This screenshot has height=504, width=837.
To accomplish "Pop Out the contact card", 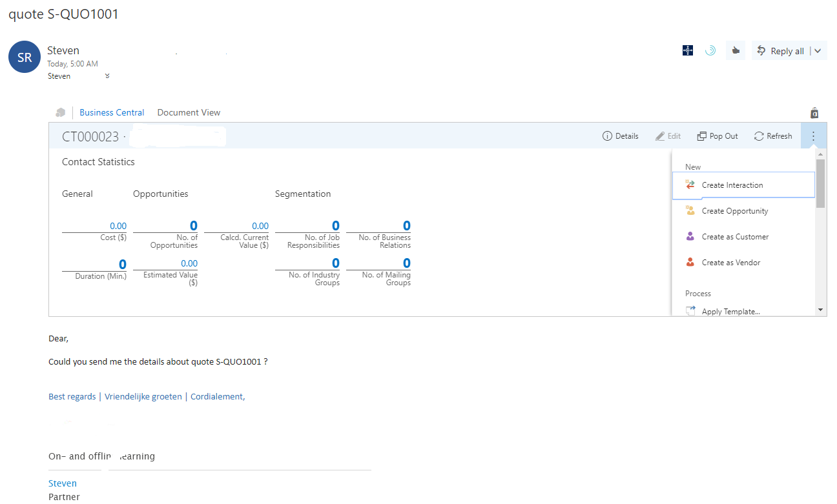I will (x=718, y=136).
